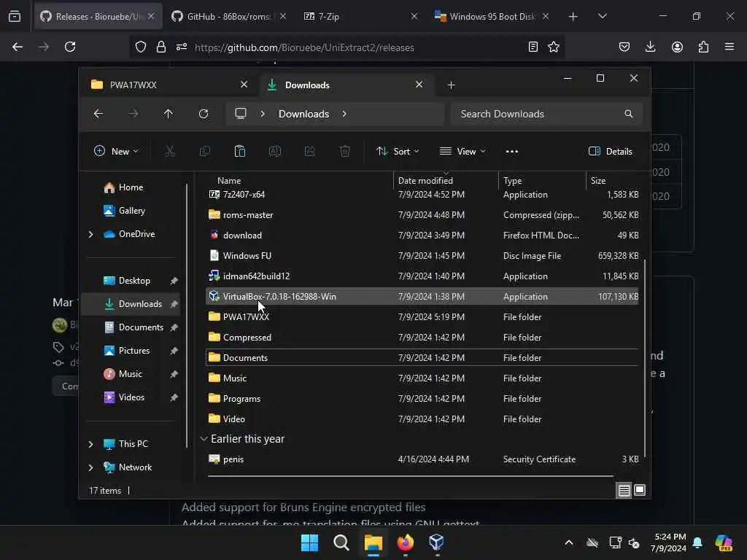This screenshot has height=560, width=747.
Task: Select the Downloads Explorer tab
Action: pos(347,85)
